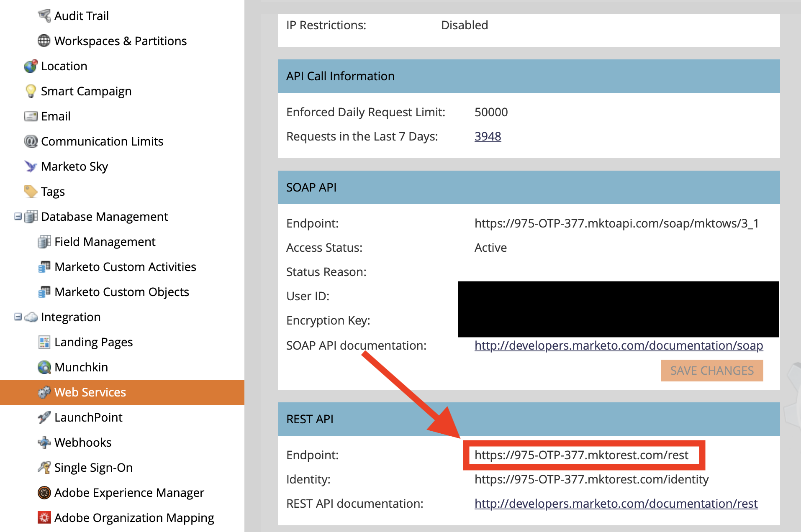Open Workspaces & Partitions settings
This screenshot has width=801, height=532.
[x=121, y=41]
